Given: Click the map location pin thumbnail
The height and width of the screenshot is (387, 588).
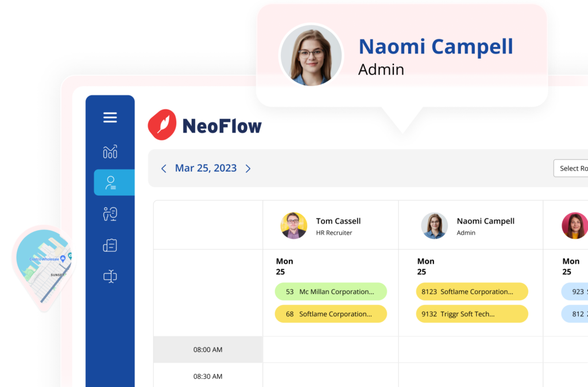Looking at the screenshot, I should [x=43, y=264].
